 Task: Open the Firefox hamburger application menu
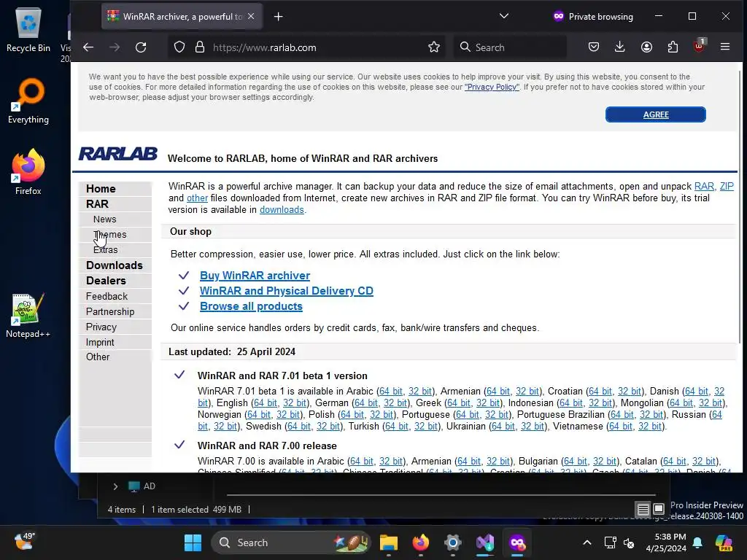725,47
